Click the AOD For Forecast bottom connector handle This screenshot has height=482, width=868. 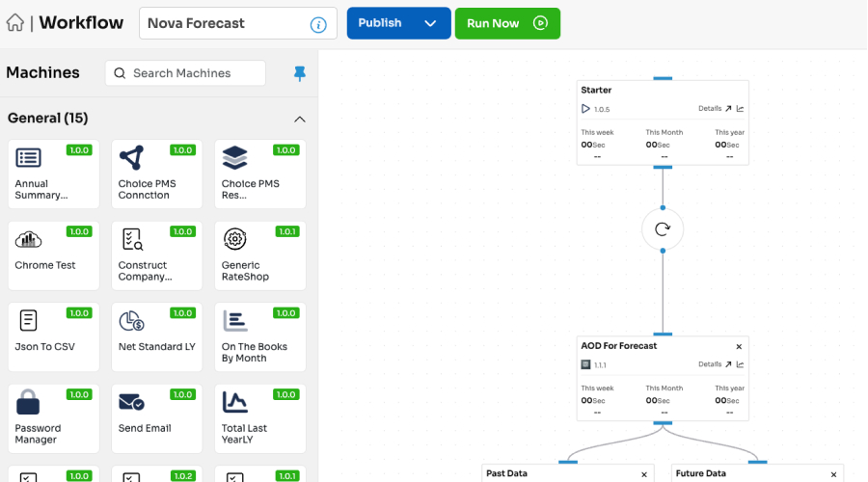click(663, 423)
